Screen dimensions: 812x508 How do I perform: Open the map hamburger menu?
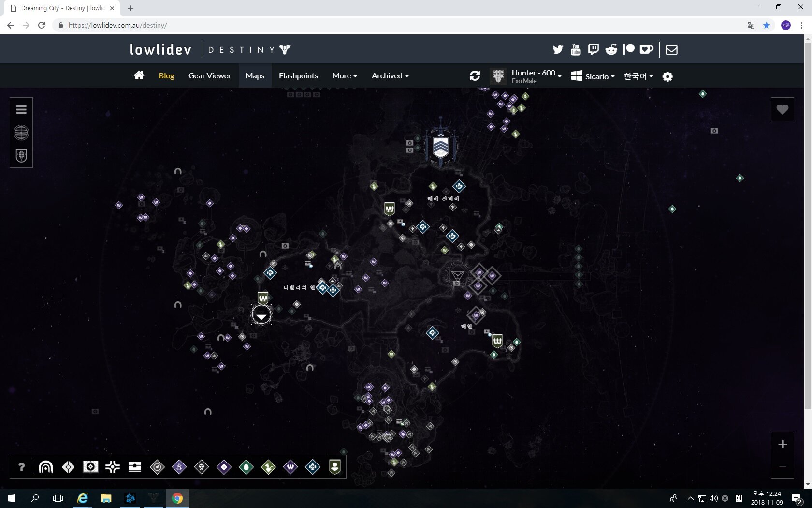(x=21, y=109)
